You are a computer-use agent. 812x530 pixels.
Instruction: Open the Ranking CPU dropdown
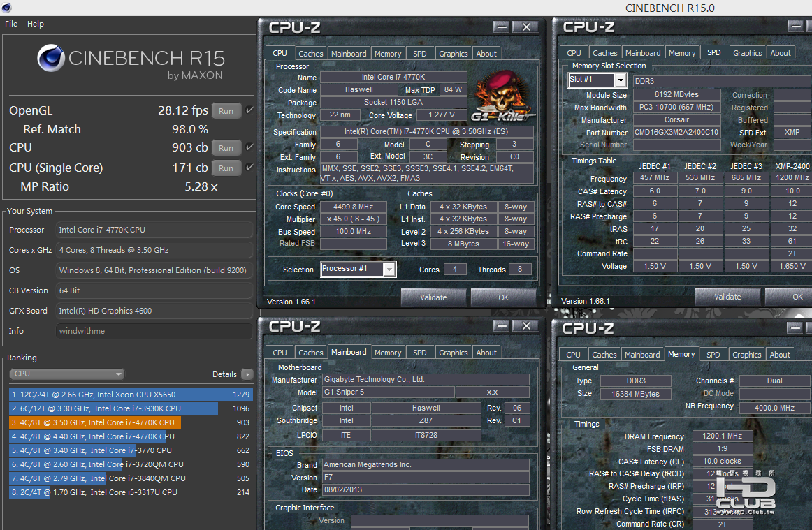tap(67, 374)
